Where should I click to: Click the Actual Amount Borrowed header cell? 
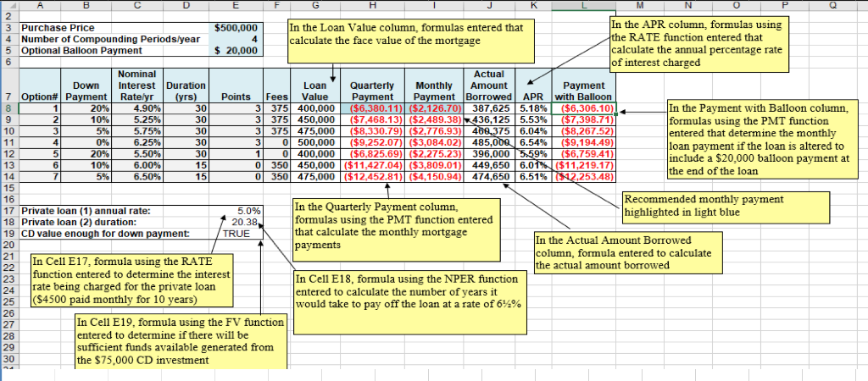coord(489,86)
